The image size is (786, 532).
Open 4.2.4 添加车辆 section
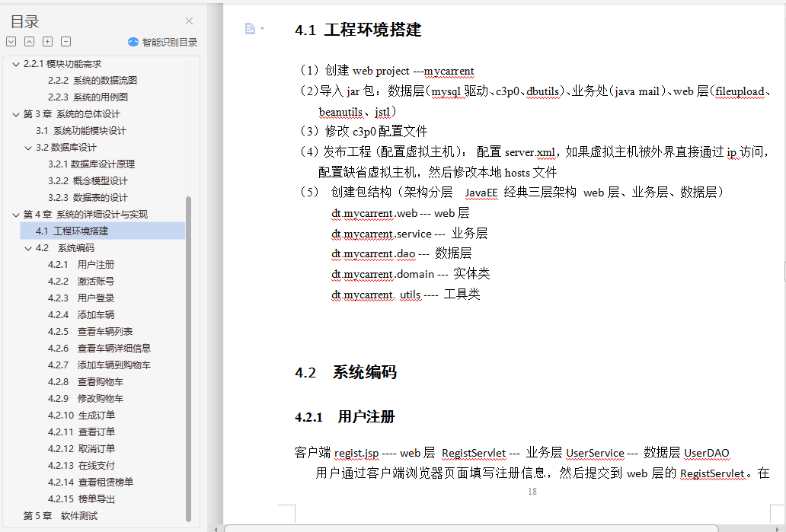click(x=81, y=315)
